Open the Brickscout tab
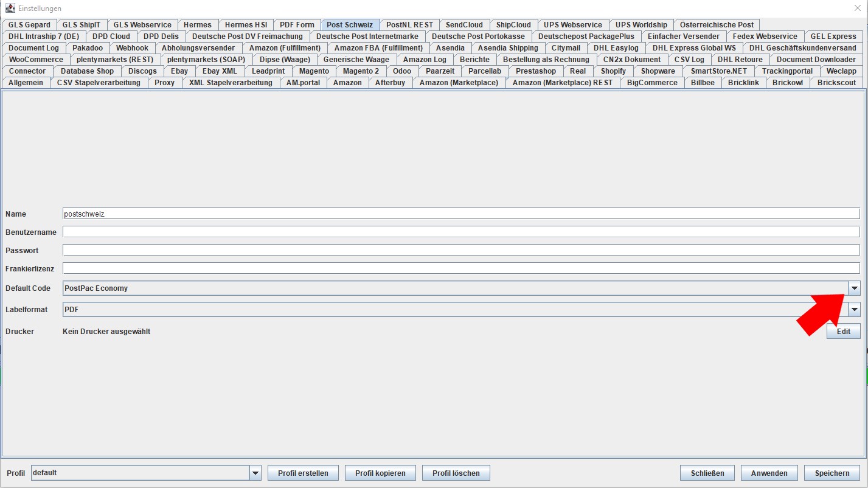Image resolution: width=868 pixels, height=488 pixels. pyautogui.click(x=836, y=83)
